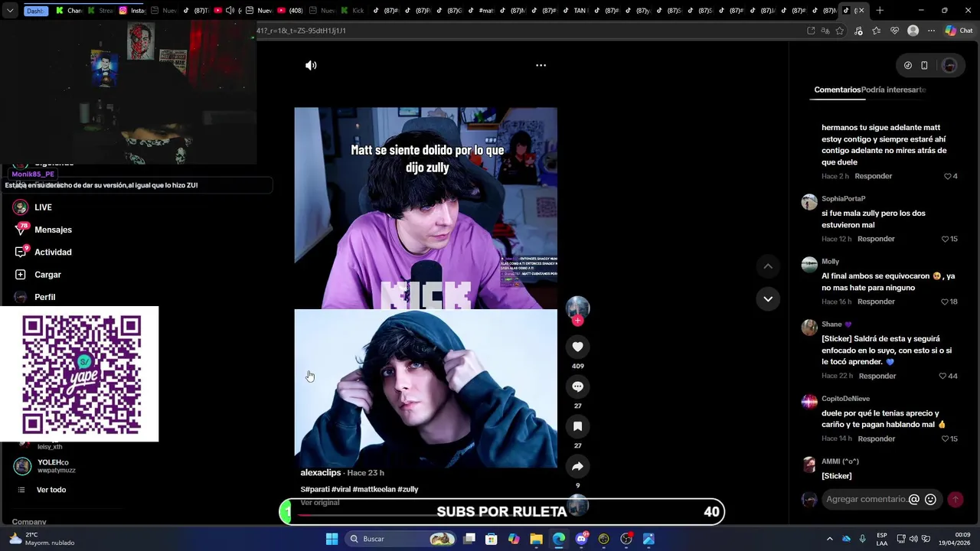Like the video with the heart icon

click(577, 347)
